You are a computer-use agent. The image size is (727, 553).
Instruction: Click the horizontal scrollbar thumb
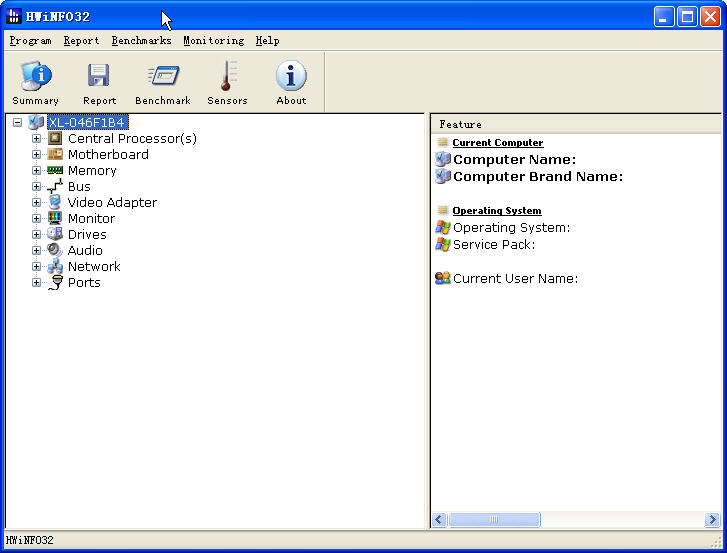(x=493, y=520)
